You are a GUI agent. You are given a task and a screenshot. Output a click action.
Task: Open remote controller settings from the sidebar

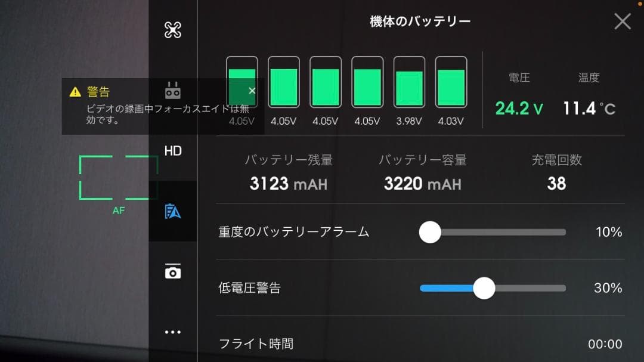[172, 90]
